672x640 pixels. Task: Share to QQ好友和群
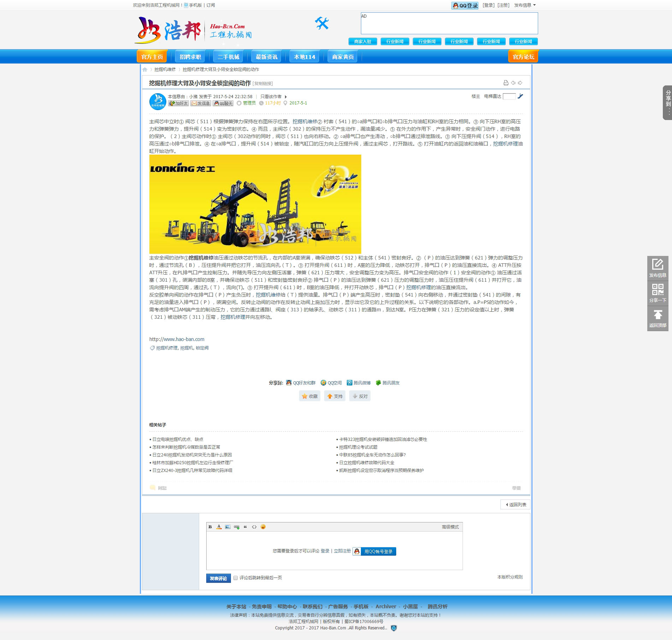click(x=301, y=383)
